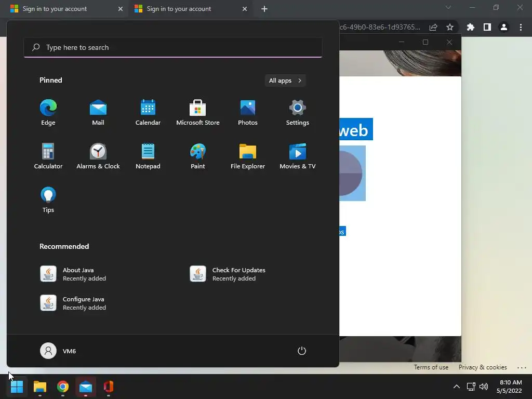The image size is (532, 399).
Task: Open Settings from the Start menu
Action: coord(298,113)
